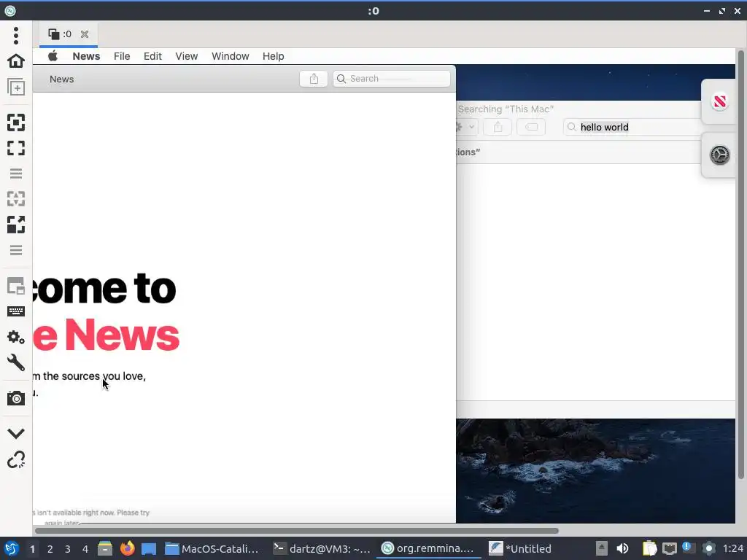747x560 pixels.
Task: Switch to workspace 1
Action: tap(32, 549)
